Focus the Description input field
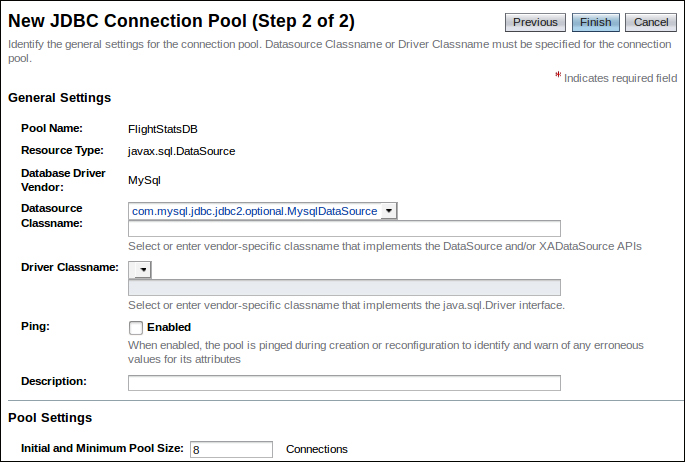This screenshot has height=462, width=685. click(x=344, y=383)
